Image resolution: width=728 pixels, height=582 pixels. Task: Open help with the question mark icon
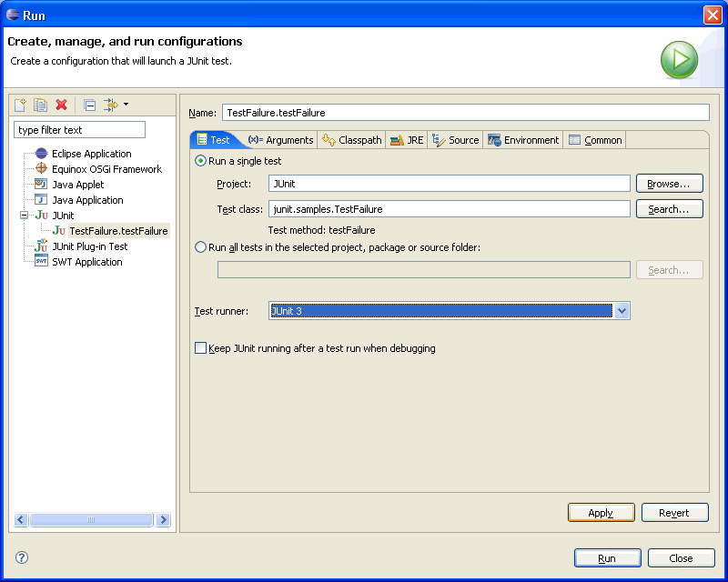point(22,557)
